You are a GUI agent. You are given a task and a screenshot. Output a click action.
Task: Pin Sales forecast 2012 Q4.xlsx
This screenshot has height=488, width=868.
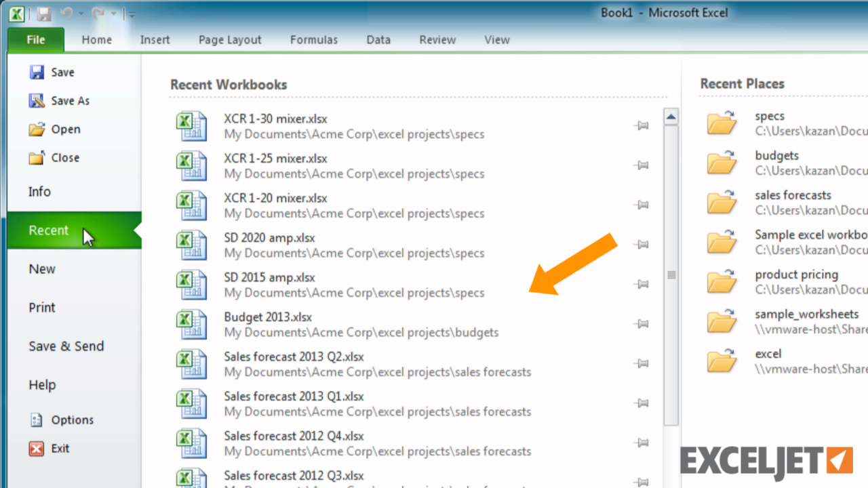[x=642, y=443]
